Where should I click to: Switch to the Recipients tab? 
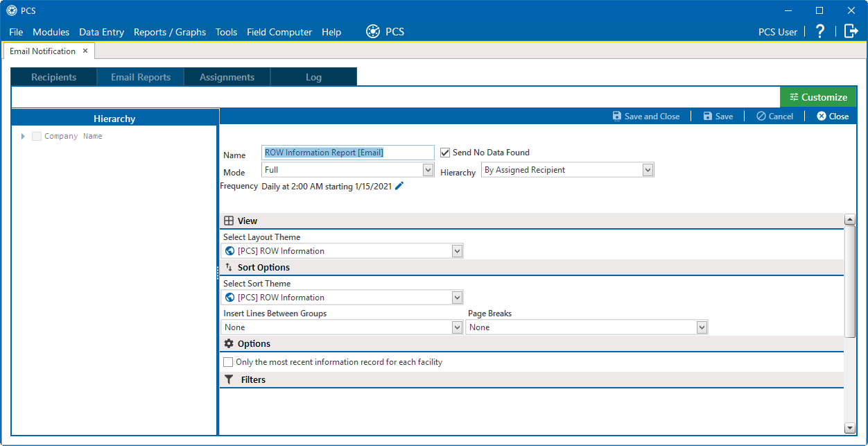[54, 77]
